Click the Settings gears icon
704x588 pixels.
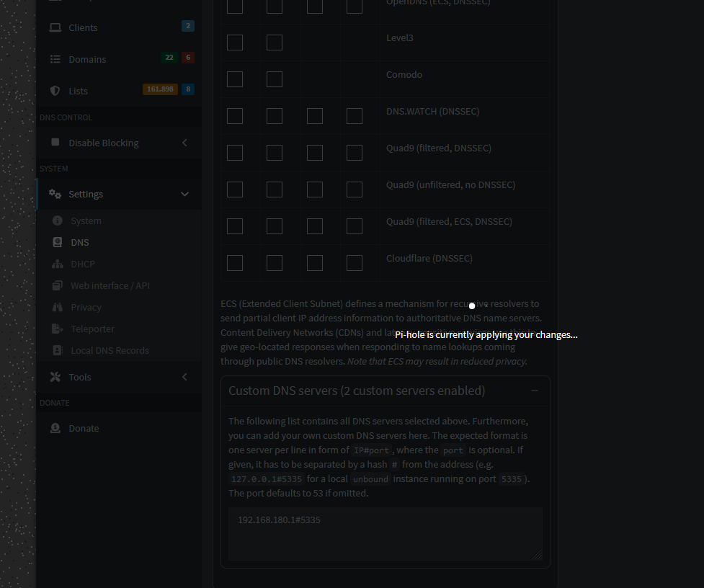click(55, 194)
